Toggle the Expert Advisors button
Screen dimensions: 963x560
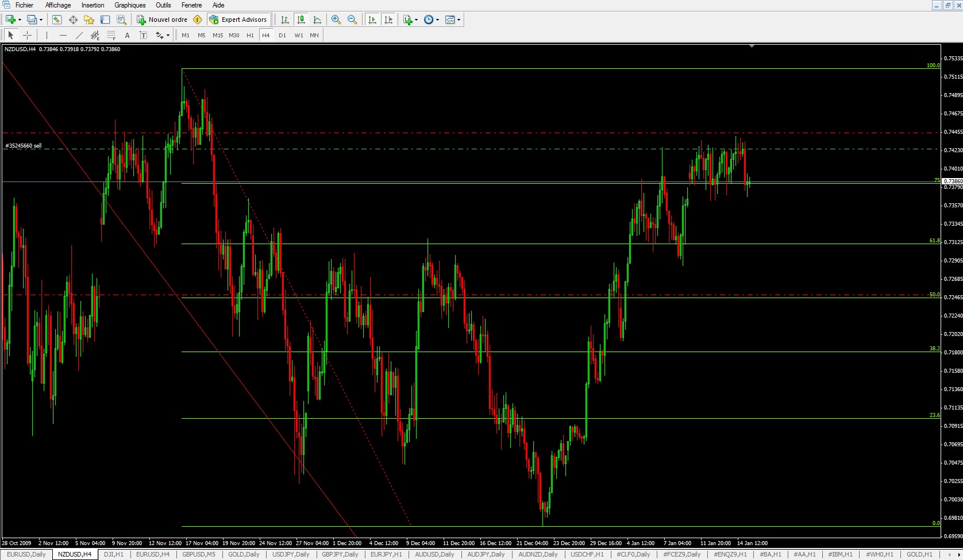pos(238,20)
